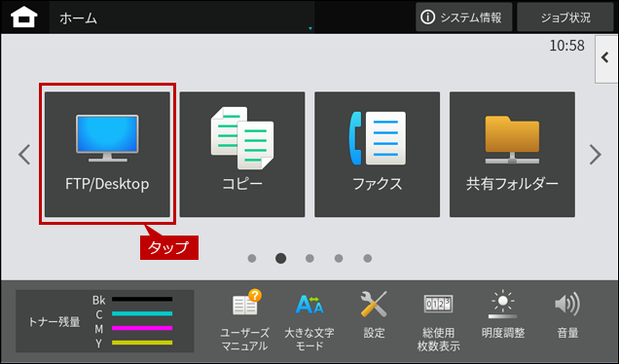Open the ユーザーズマニュアル user manual icon
619x364 pixels.
click(244, 320)
